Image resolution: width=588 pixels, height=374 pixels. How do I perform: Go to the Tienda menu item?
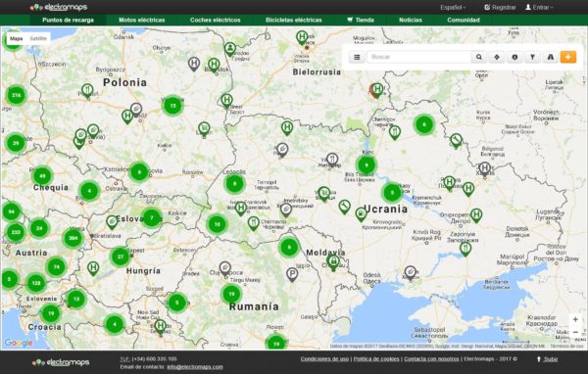click(361, 20)
